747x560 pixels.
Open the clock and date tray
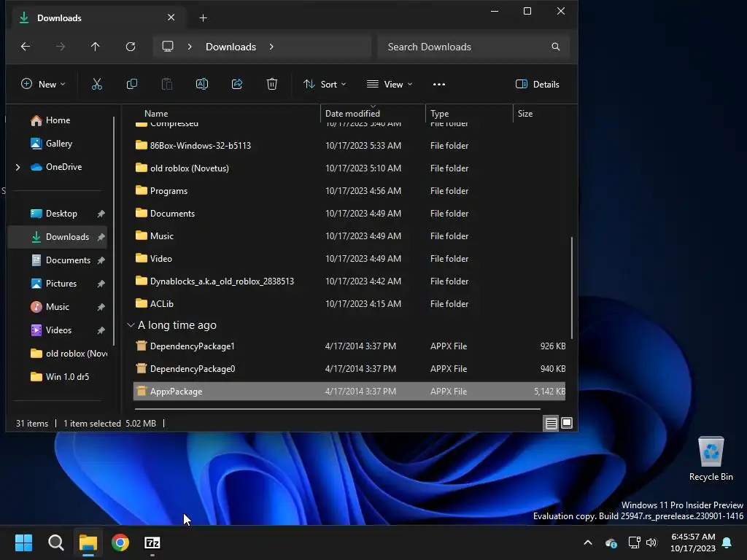pos(693,542)
